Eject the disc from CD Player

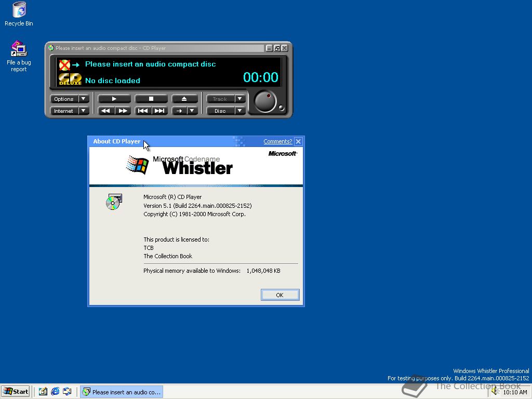tap(184, 99)
